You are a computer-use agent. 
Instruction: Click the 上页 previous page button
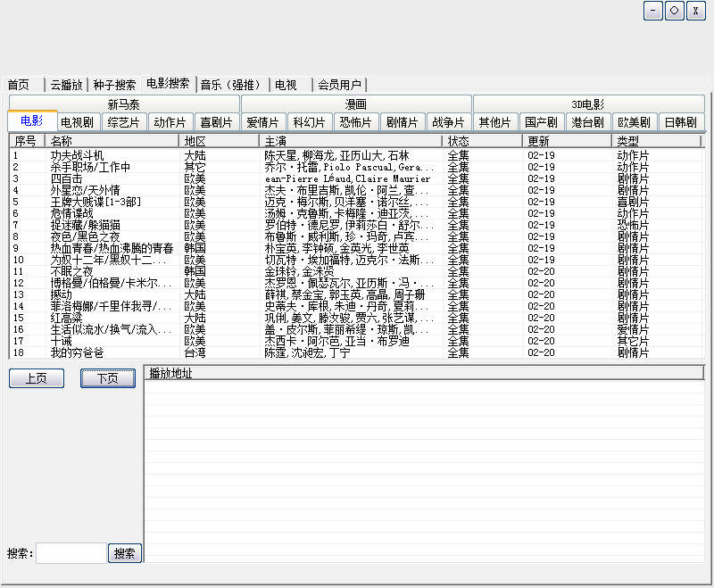(37, 378)
